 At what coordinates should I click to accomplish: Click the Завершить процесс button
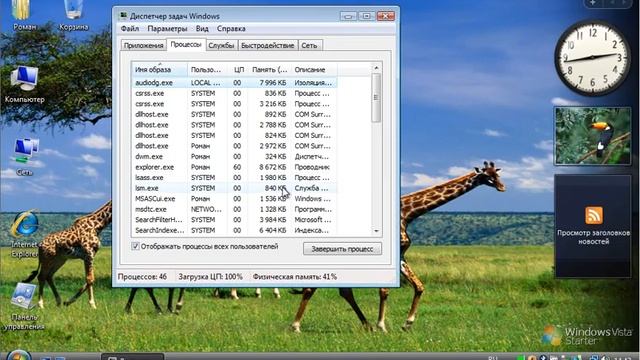342,249
